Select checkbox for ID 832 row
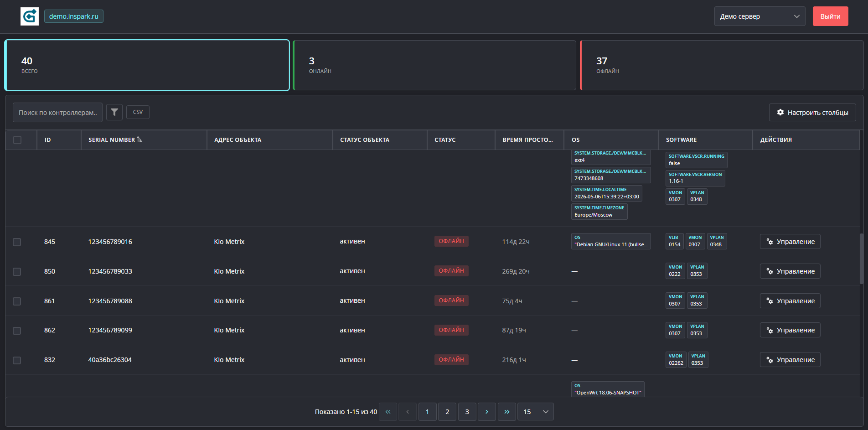 [17, 360]
